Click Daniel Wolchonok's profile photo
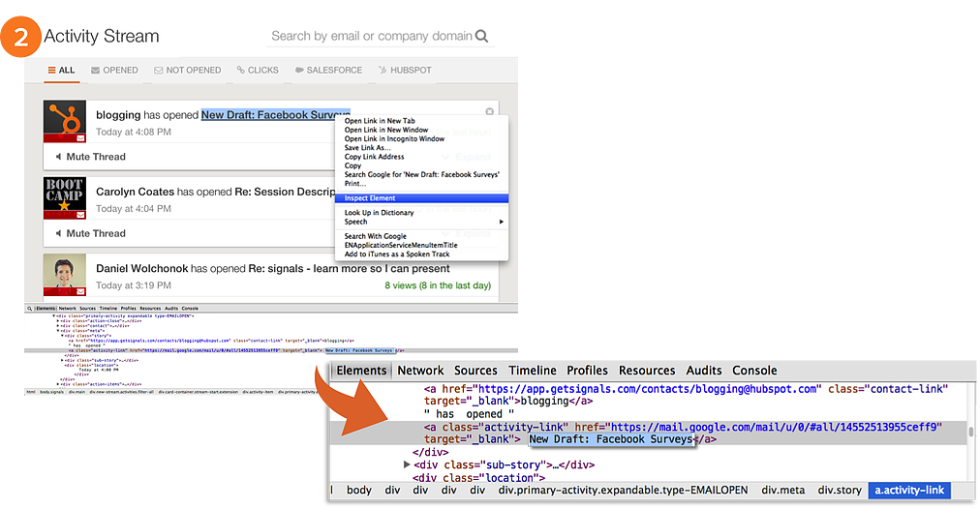Screen dimensions: 980x509 (64, 275)
